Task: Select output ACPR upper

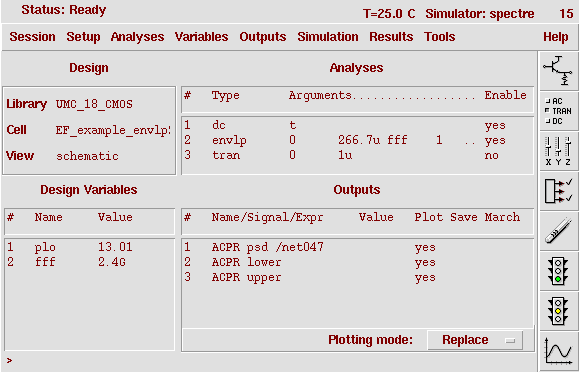Action: pos(357,277)
